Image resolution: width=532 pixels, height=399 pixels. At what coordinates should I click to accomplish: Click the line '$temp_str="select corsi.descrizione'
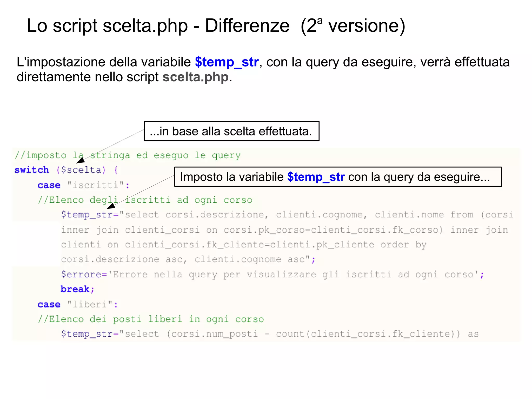click(x=287, y=215)
